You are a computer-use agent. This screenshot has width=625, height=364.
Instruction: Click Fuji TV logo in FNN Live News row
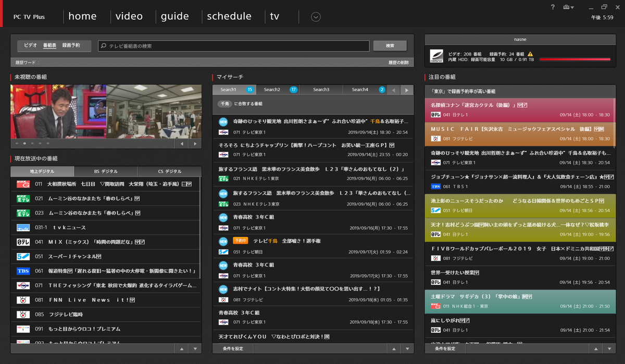(x=23, y=300)
